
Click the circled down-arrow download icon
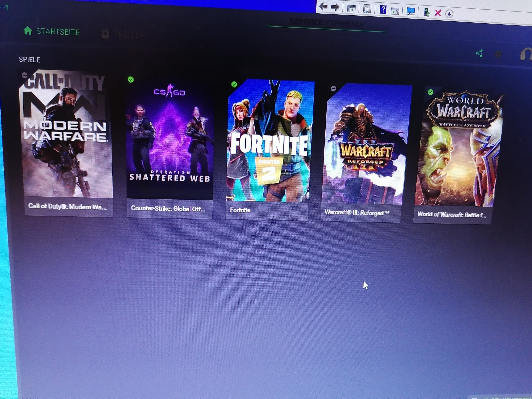[449, 14]
